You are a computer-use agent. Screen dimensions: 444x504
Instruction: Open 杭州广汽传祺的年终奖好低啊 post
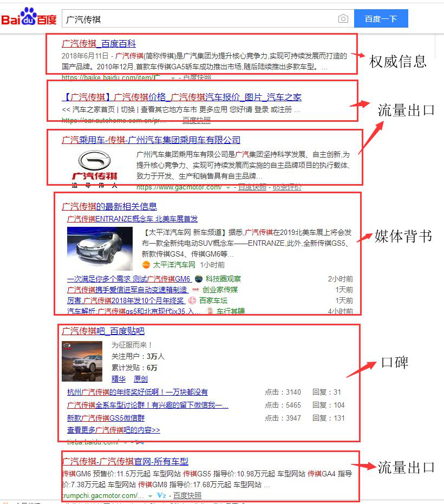138,392
